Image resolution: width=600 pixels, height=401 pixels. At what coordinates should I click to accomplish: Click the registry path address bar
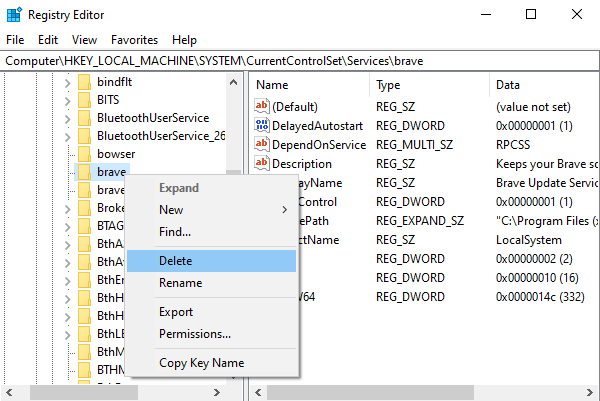[x=300, y=61]
